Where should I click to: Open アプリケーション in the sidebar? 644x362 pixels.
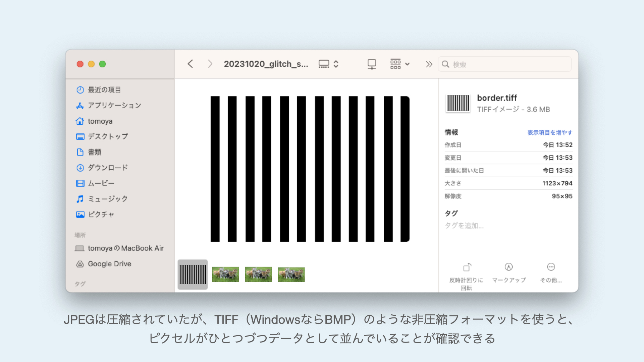click(x=114, y=106)
